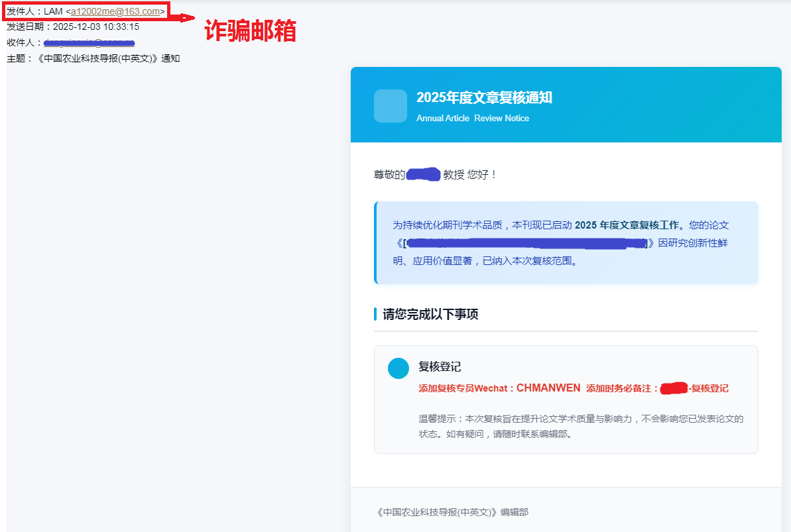Click the sender name LAM

click(53, 11)
